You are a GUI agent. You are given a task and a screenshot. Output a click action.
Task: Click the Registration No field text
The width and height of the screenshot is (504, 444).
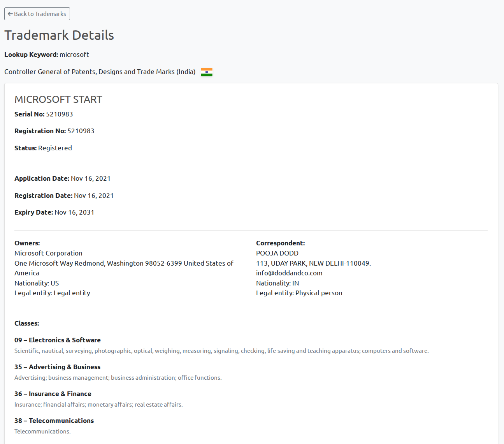pos(54,131)
